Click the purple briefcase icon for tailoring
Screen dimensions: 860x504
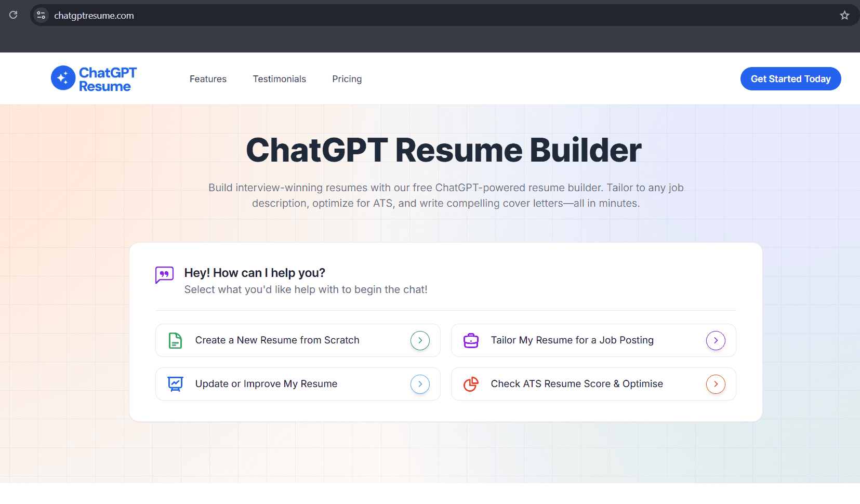click(x=471, y=340)
